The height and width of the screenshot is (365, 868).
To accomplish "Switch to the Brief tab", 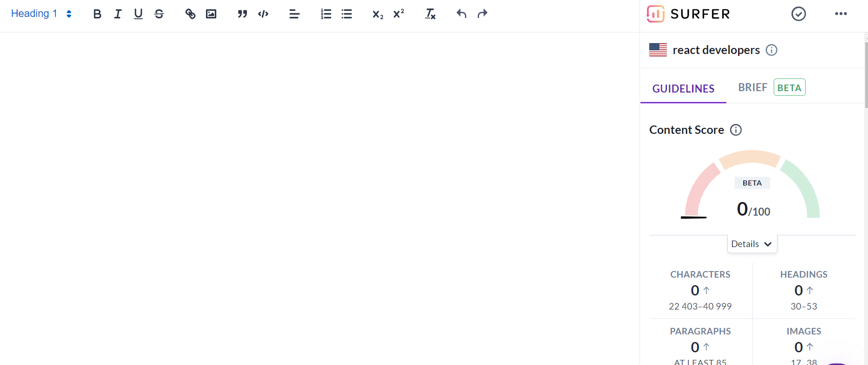I will tap(753, 87).
